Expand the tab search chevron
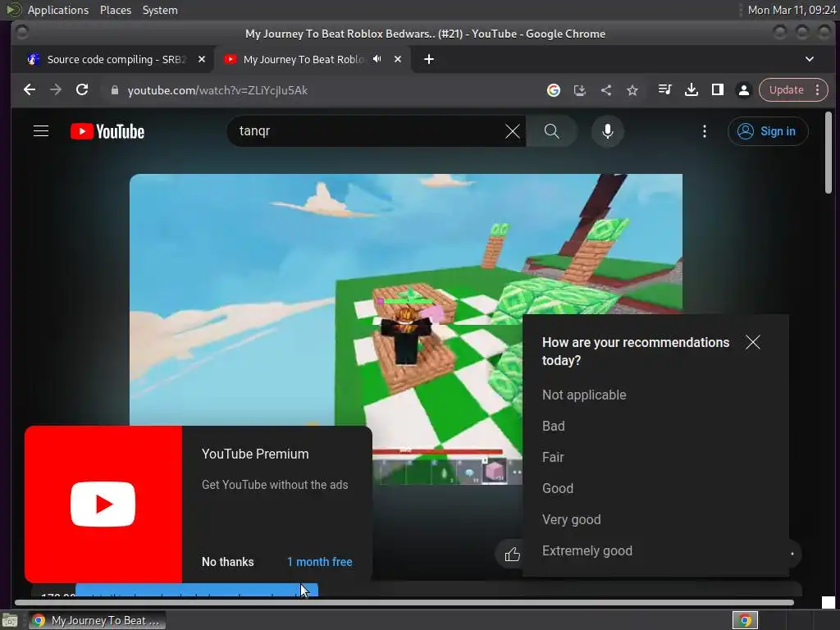 point(810,59)
